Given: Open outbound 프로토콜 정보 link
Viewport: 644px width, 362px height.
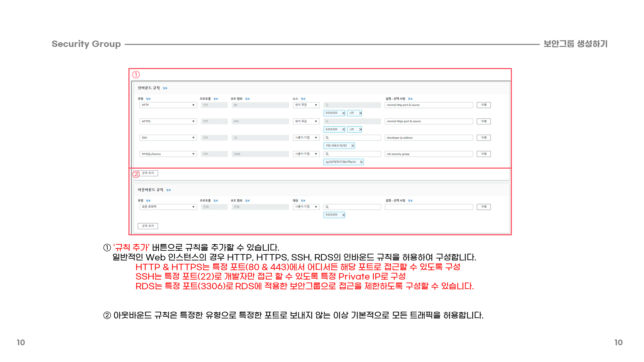Looking at the screenshot, I should pyautogui.click(x=216, y=201).
